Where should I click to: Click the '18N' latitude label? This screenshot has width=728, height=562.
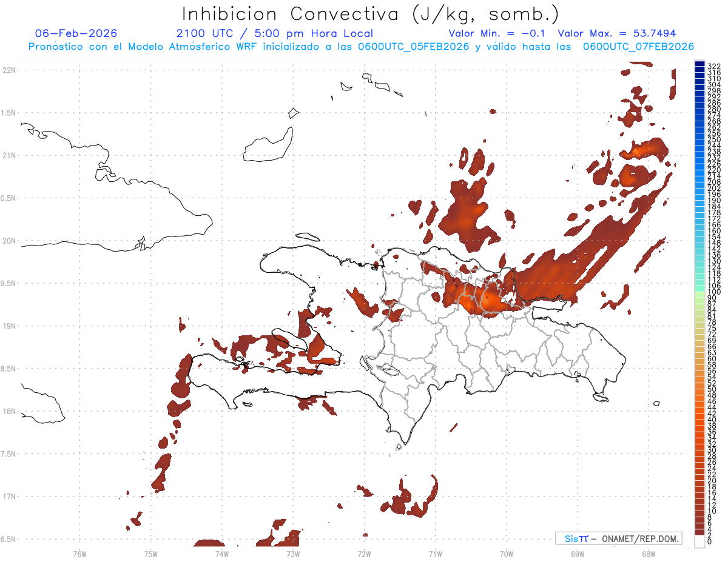pyautogui.click(x=9, y=411)
